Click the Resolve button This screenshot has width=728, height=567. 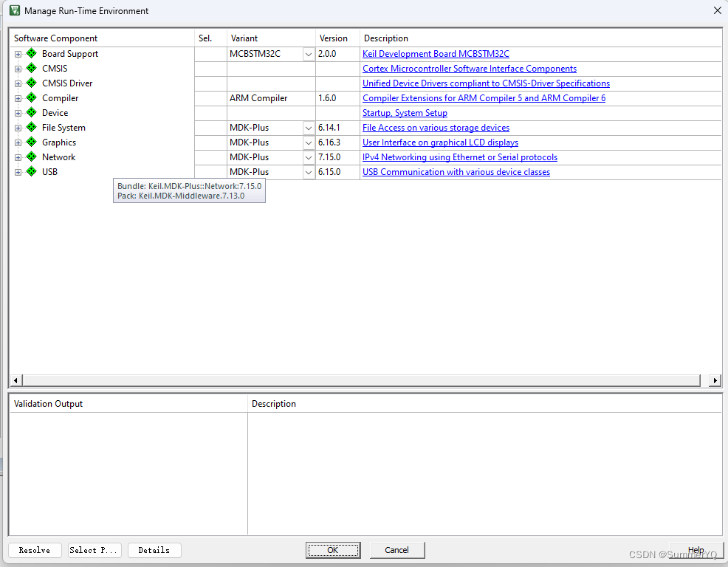click(35, 550)
